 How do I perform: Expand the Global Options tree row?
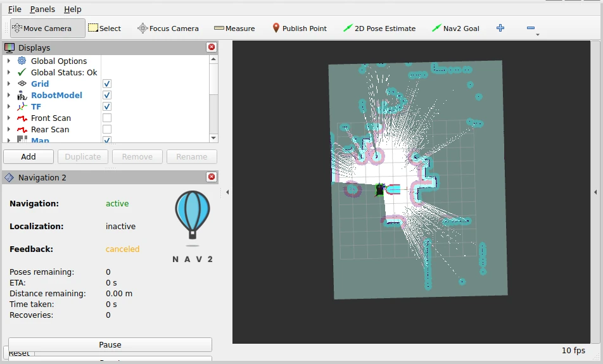(x=9, y=61)
